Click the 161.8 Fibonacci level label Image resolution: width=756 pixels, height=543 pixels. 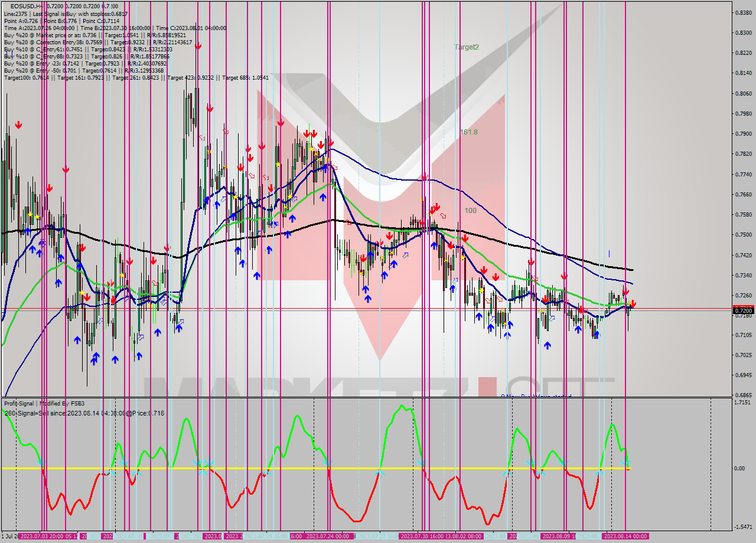(469, 132)
